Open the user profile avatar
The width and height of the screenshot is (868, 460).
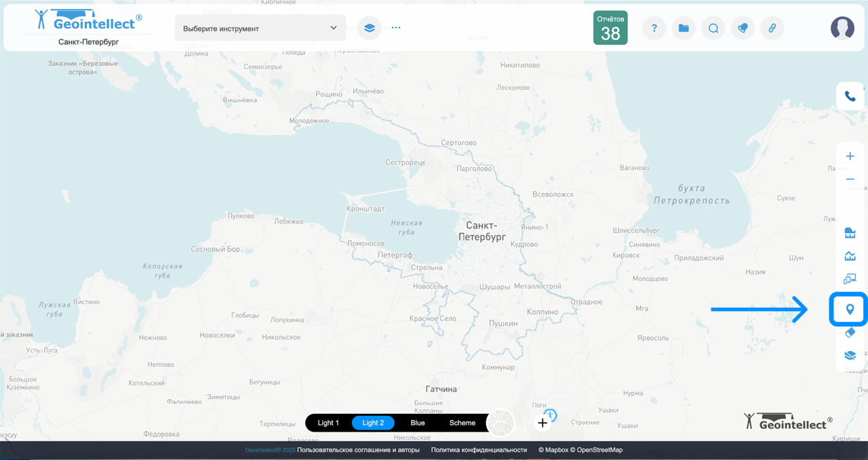tap(842, 28)
